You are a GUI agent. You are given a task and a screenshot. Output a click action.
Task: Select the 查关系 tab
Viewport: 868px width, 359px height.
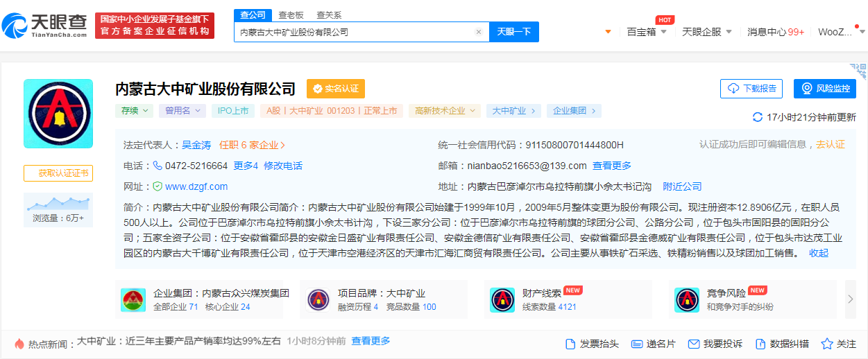click(x=329, y=15)
